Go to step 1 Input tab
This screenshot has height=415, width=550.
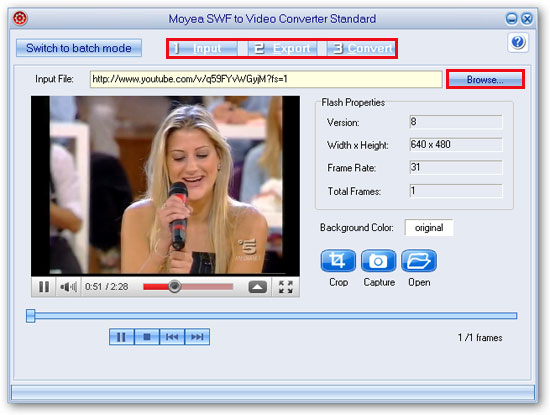(203, 48)
